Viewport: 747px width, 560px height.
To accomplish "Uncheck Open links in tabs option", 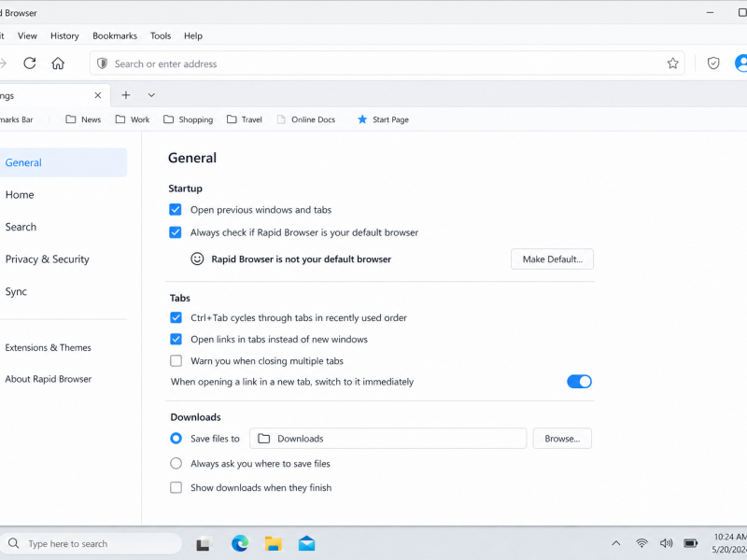I will tap(176, 339).
